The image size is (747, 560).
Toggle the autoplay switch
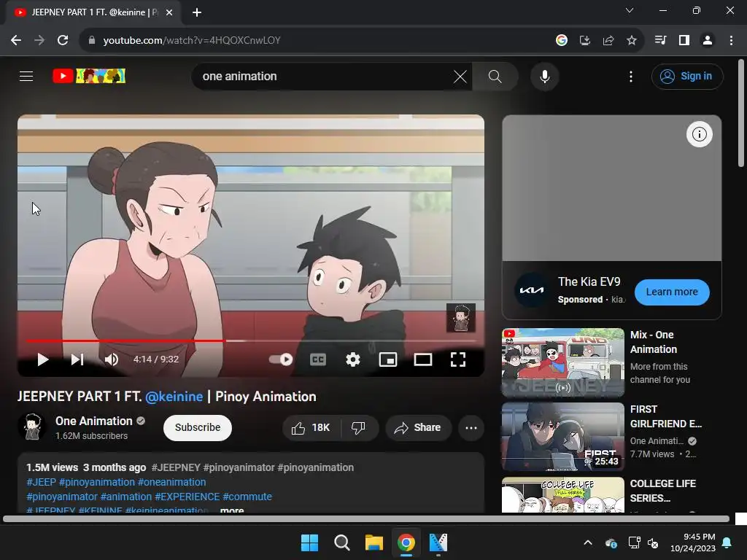tap(281, 359)
